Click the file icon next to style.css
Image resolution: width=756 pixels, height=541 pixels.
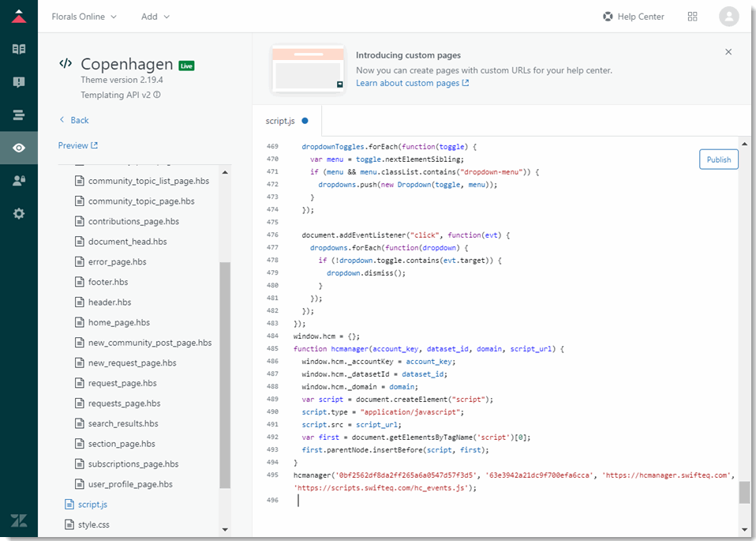pos(69,524)
